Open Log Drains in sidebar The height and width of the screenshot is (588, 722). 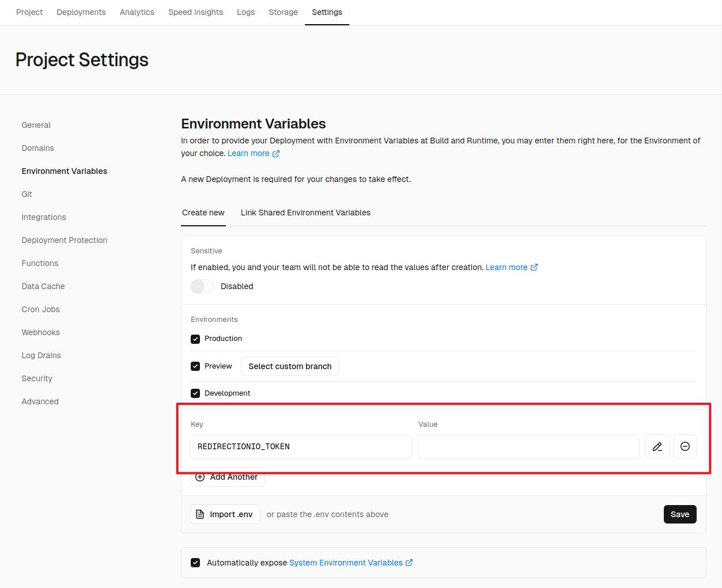click(41, 355)
